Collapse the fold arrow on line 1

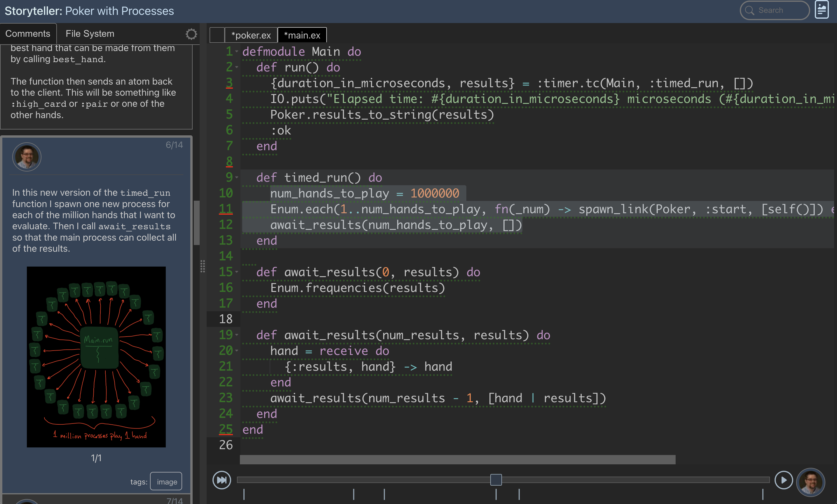[x=237, y=52]
